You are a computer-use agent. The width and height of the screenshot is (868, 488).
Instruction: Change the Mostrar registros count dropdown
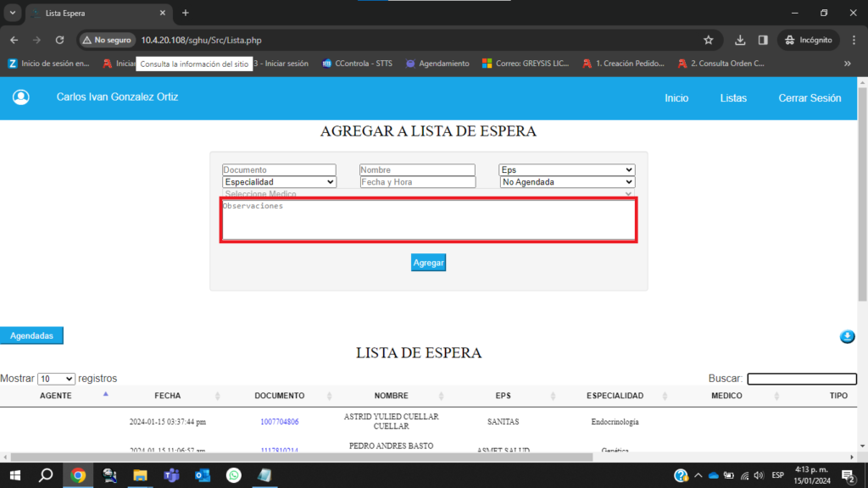coord(56,379)
